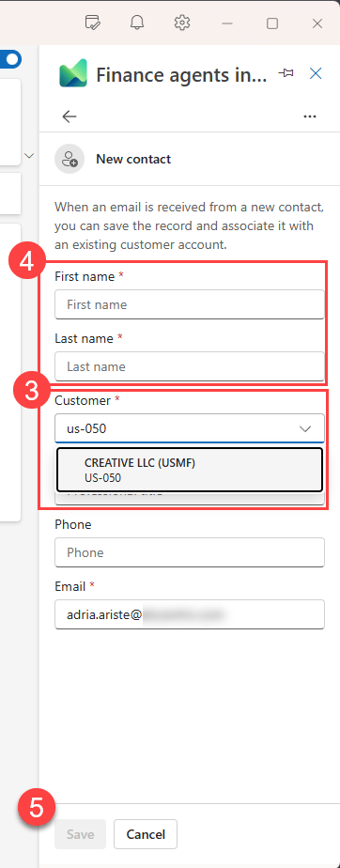Viewport: 340px width, 868px height.
Task: Click the Last name input field
Action: pos(190,366)
